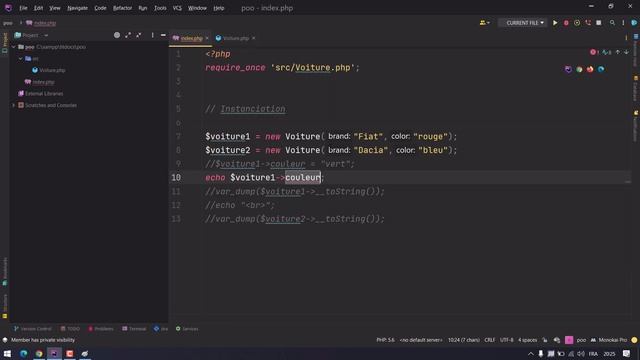Screen dimensions: 640x360
Task: Open the Problems tool window
Action: coord(101,329)
